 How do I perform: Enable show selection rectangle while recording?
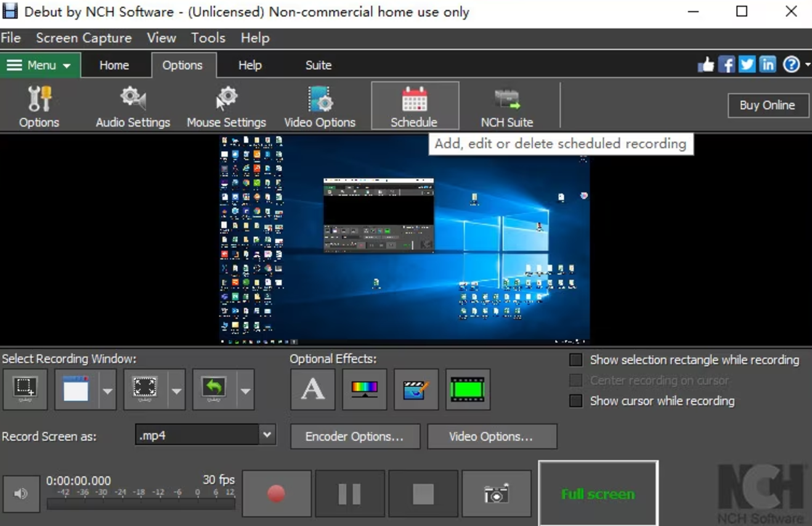575,359
